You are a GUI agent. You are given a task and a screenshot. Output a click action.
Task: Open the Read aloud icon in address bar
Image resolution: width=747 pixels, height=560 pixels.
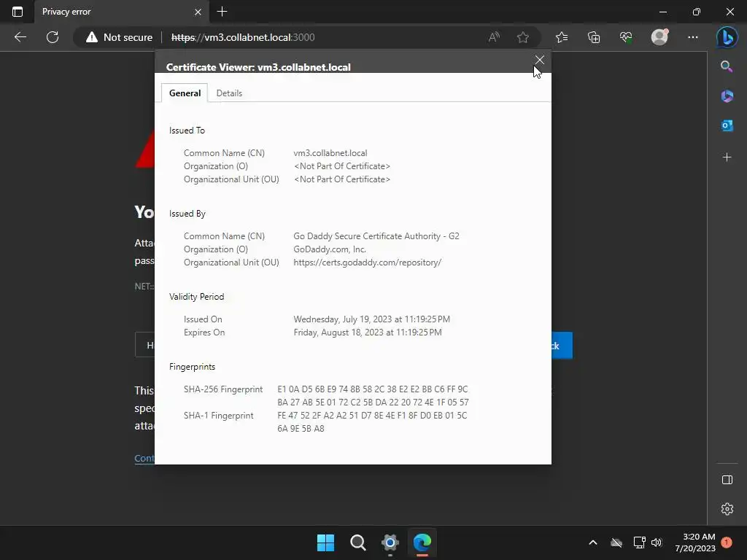494,37
